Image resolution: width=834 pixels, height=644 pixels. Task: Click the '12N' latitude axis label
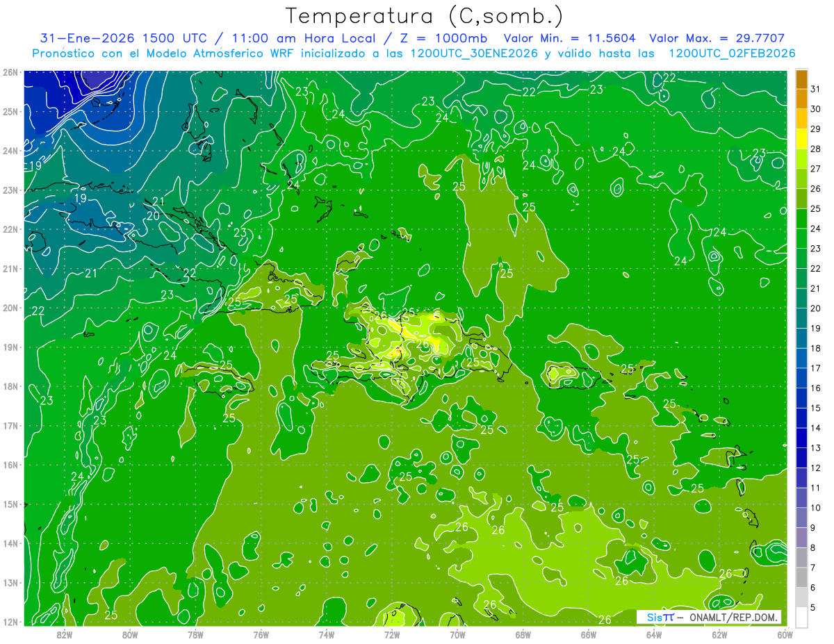tap(10, 622)
